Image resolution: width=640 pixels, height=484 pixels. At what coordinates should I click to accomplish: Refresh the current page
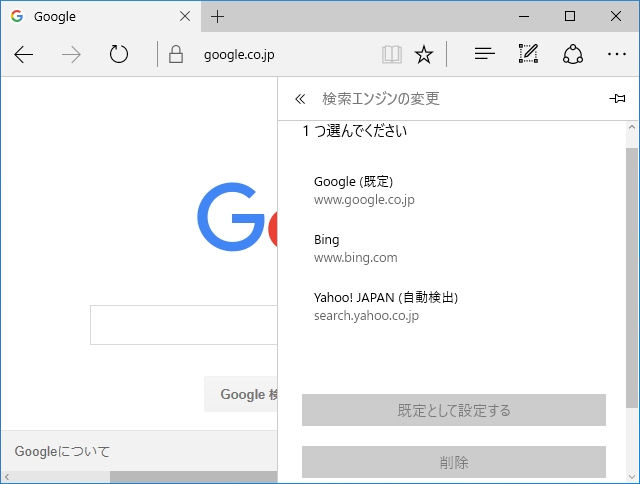(119, 54)
